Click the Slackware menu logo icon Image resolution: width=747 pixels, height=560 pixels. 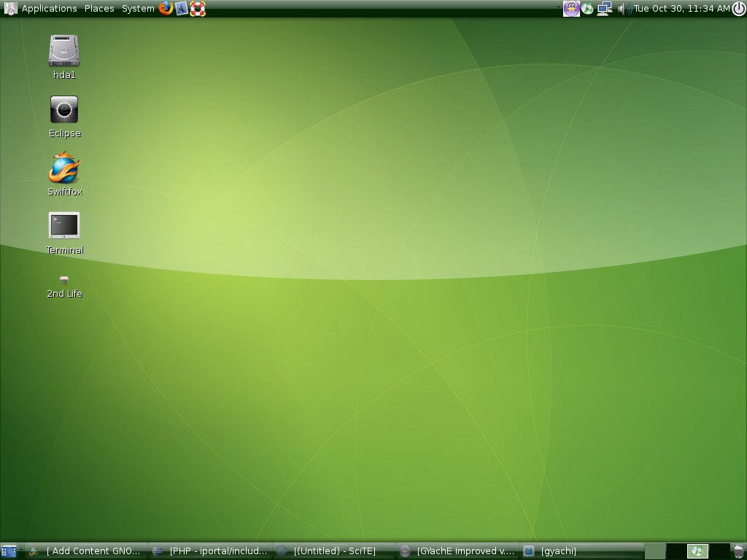(9, 8)
